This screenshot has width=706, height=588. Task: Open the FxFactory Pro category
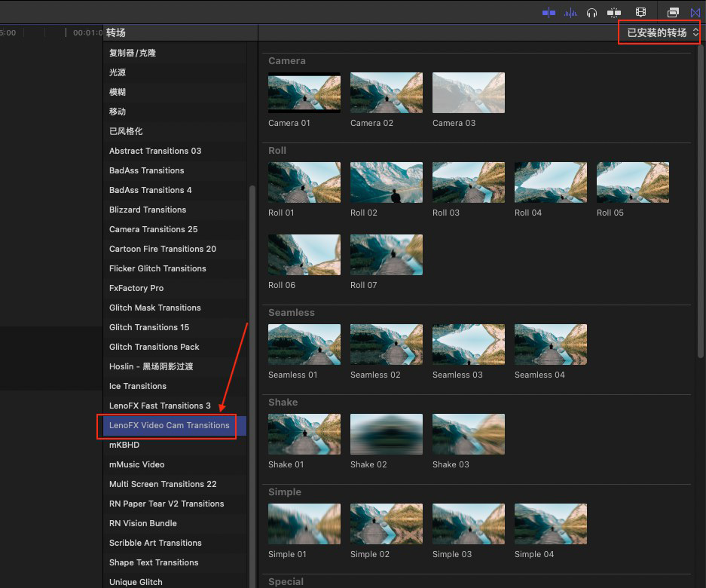[x=175, y=288]
